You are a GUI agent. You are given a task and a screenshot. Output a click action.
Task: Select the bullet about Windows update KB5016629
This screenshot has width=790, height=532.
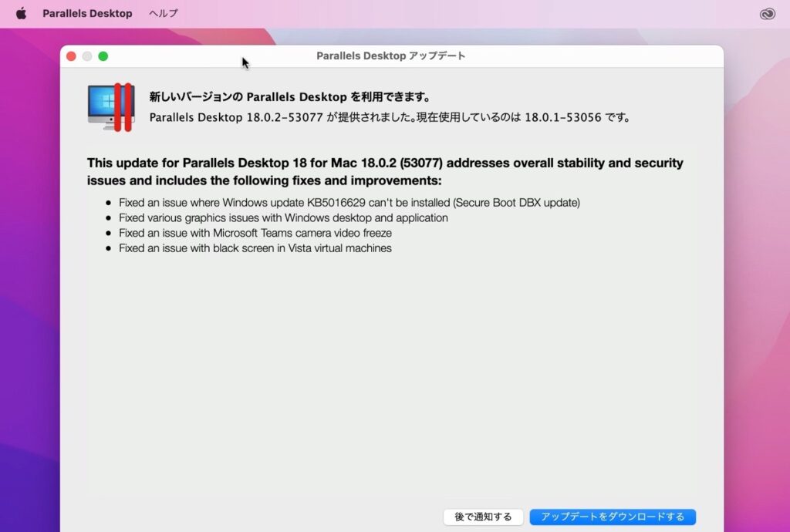point(347,203)
